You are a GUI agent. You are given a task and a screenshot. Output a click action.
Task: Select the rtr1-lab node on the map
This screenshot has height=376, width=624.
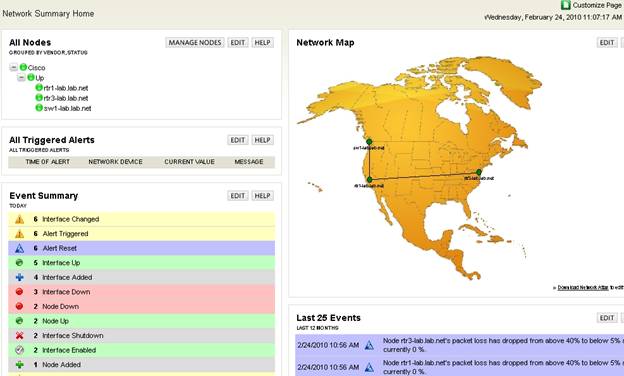[x=369, y=179]
